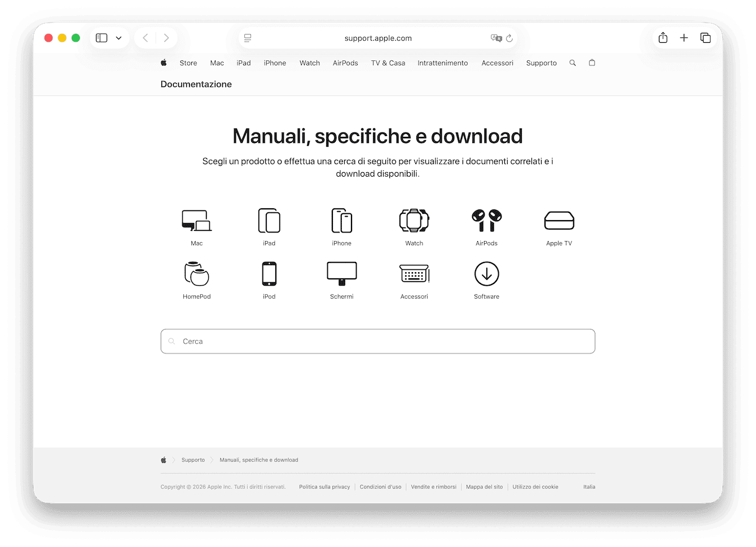Open the TV & Casa menu item
The image size is (756, 547).
click(x=388, y=63)
